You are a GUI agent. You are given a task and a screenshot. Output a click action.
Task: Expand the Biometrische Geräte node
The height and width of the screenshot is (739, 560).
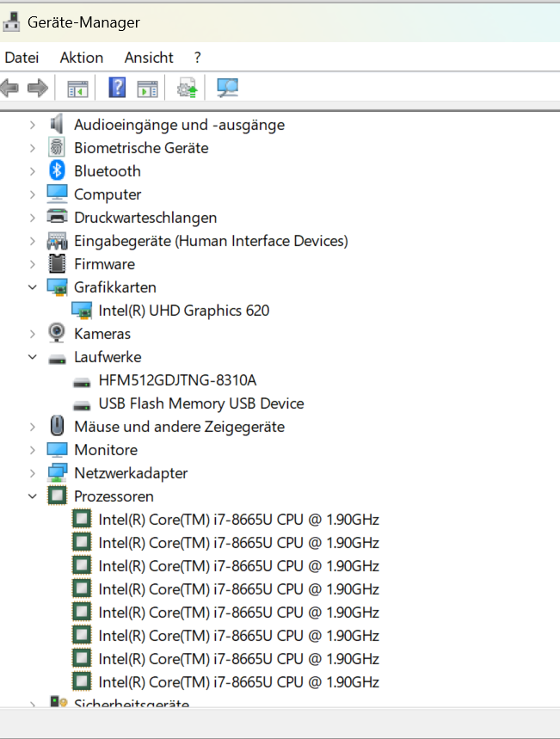click(x=32, y=148)
